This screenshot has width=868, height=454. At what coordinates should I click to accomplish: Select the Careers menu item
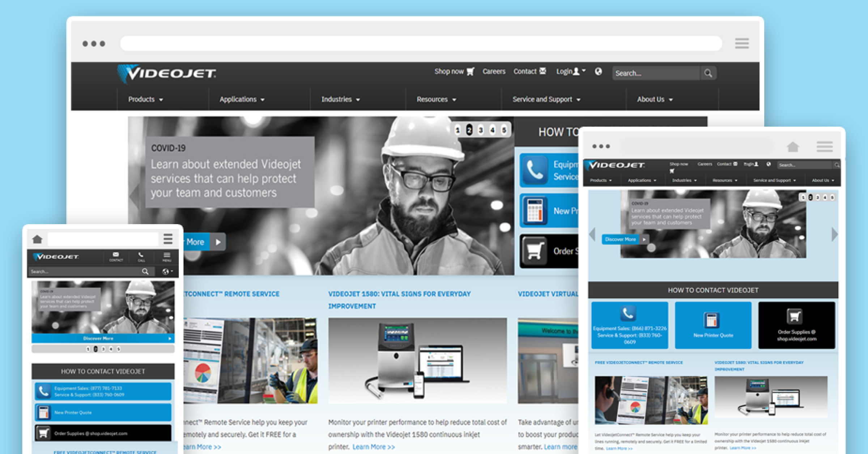click(494, 71)
